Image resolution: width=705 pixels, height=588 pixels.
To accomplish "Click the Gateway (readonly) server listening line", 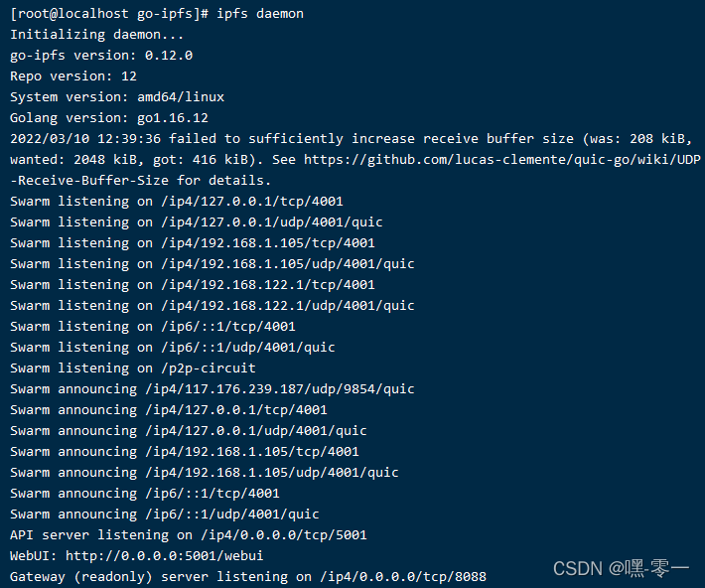I will pyautogui.click(x=248, y=576).
